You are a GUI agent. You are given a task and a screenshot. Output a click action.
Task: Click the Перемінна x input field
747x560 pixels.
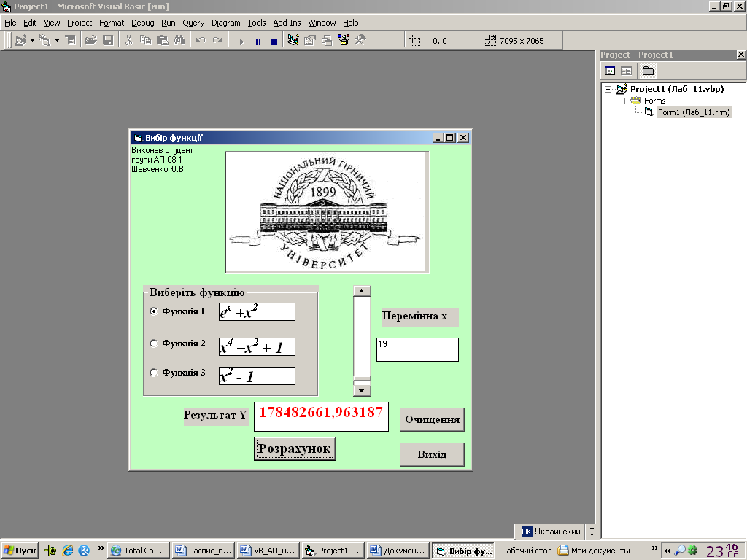(417, 349)
